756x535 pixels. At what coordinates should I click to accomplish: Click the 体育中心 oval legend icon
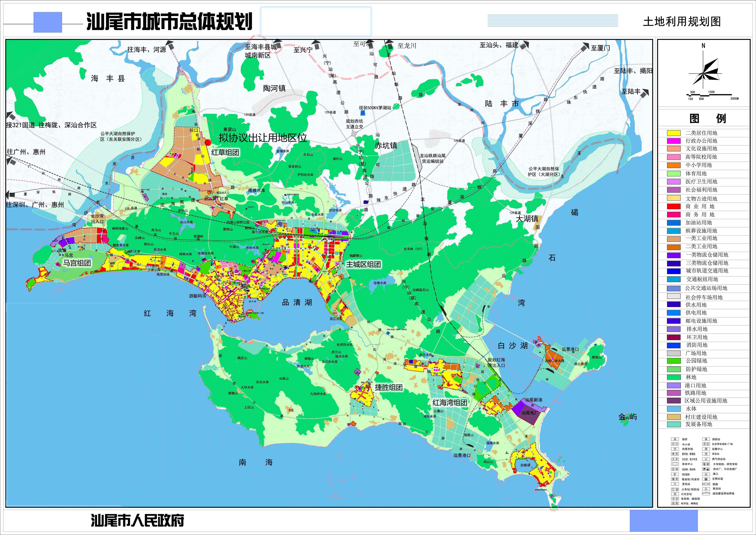[x=675, y=464]
